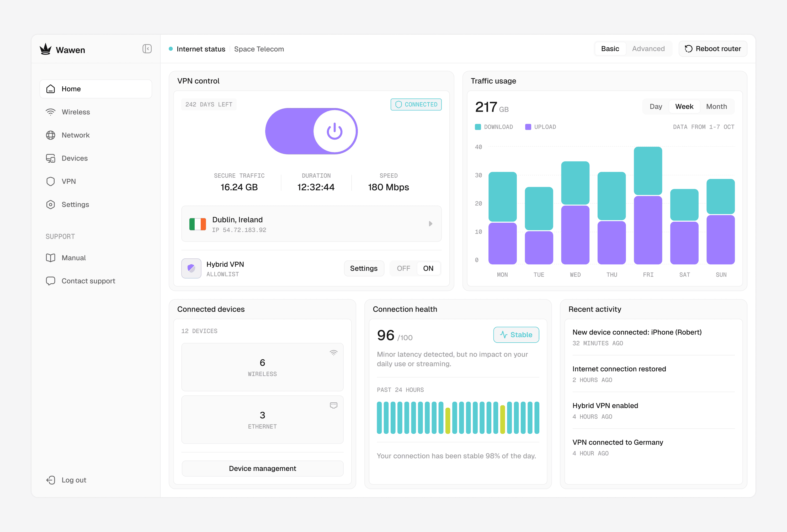
Task: Expand the wireless devices card
Action: point(262,367)
